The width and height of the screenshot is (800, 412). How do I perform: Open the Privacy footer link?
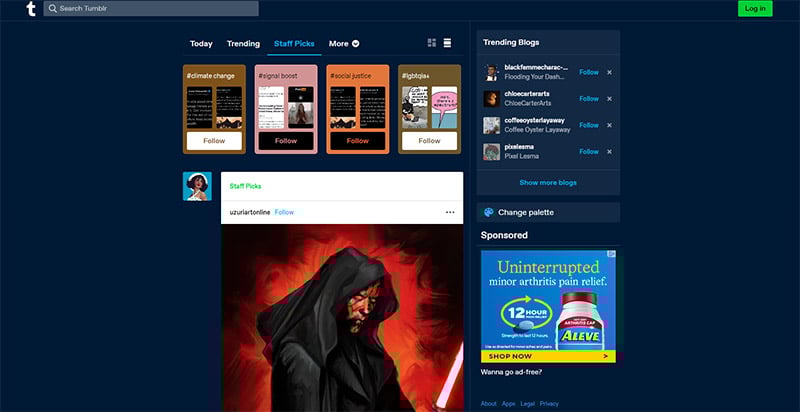(549, 404)
